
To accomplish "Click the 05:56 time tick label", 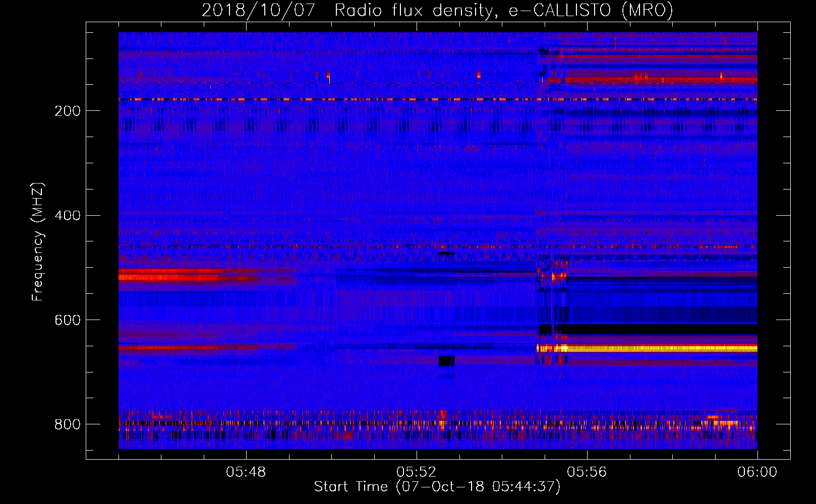I will point(587,472).
